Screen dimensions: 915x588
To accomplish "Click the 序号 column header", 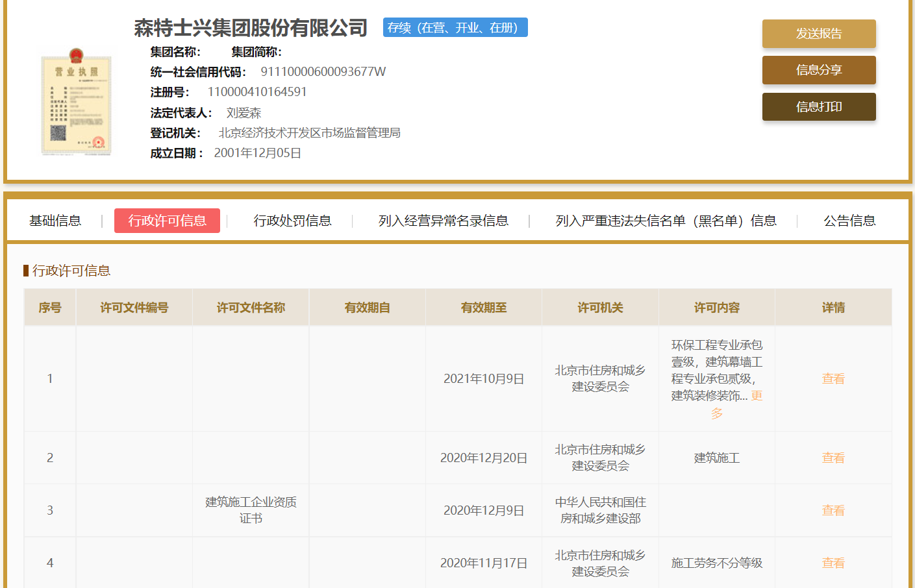I will (50, 308).
